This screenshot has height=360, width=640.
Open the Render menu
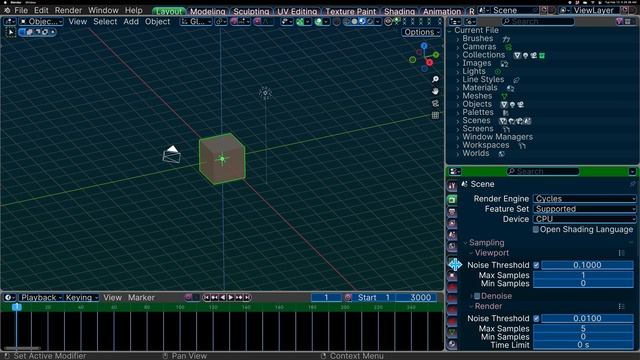click(68, 10)
